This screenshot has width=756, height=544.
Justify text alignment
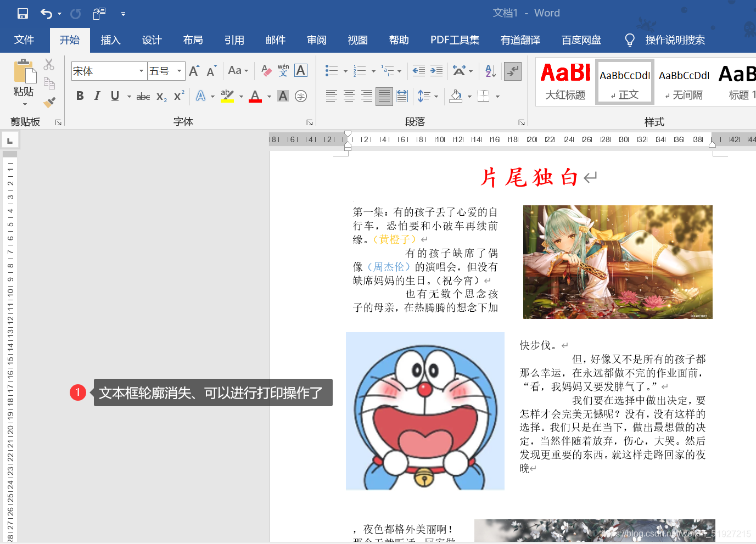[384, 96]
